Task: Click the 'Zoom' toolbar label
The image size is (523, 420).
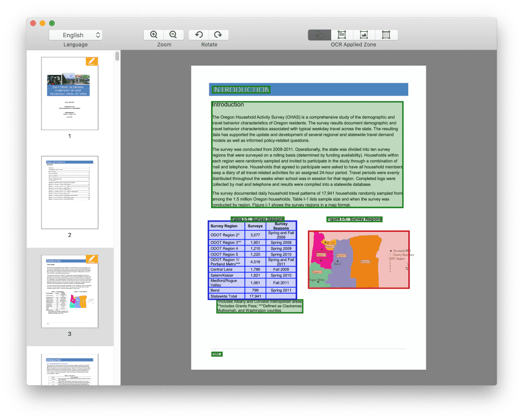Action: pyautogui.click(x=164, y=44)
